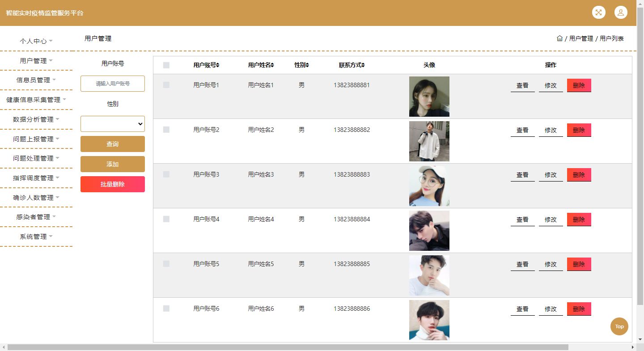
Task: Open the user profile icon in header
Action: coord(621,13)
